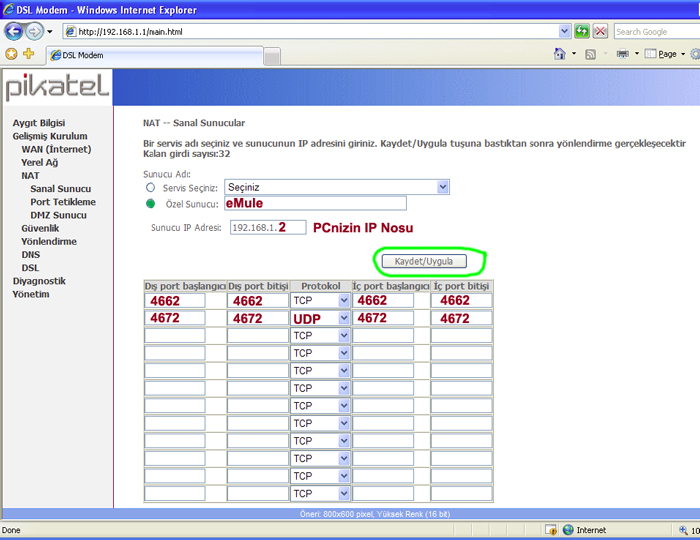Select Güvenlik menu item

point(40,228)
